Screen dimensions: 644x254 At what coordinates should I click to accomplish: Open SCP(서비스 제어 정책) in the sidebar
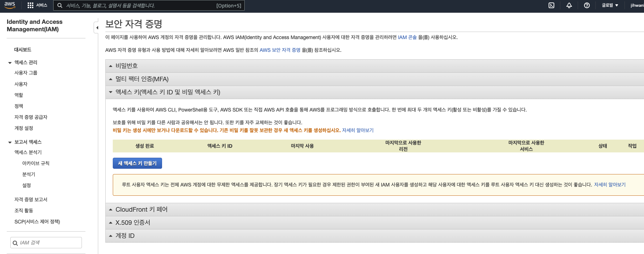pyautogui.click(x=37, y=222)
